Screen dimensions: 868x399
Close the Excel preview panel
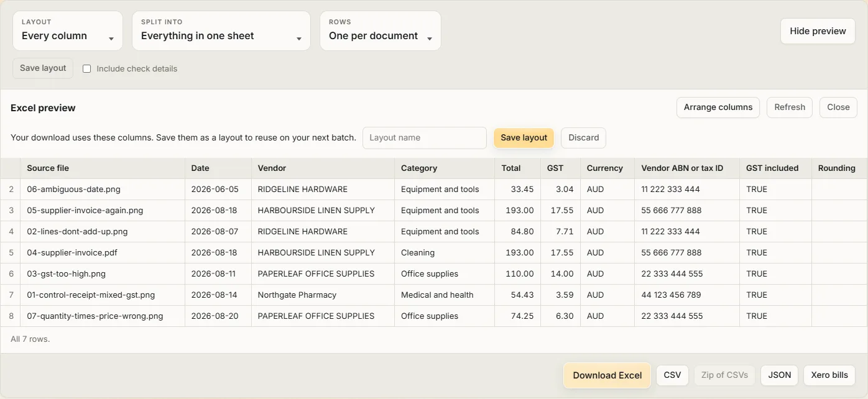(x=838, y=107)
